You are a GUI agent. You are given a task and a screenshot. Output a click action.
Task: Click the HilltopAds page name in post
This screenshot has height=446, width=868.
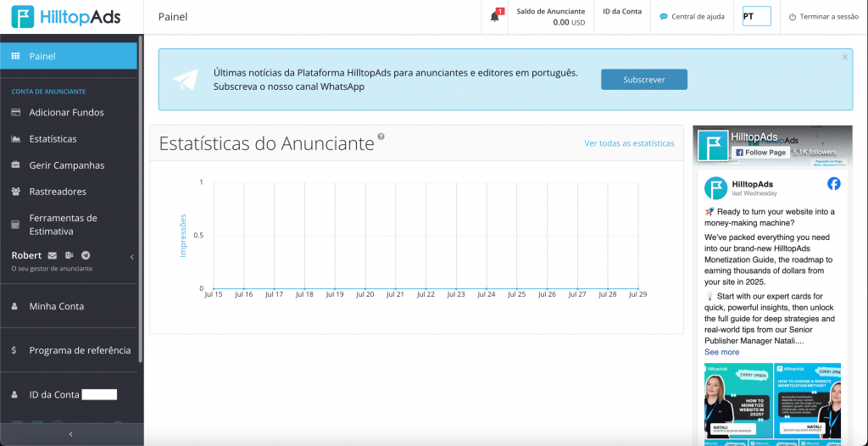click(753, 184)
